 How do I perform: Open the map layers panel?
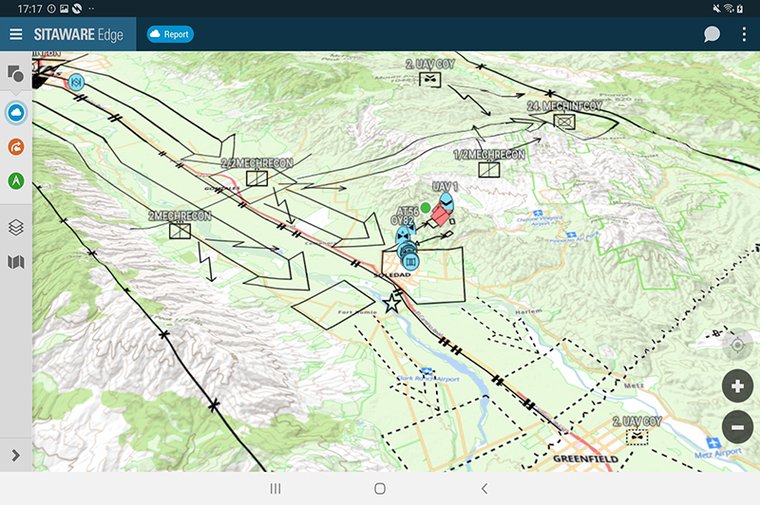(x=16, y=227)
